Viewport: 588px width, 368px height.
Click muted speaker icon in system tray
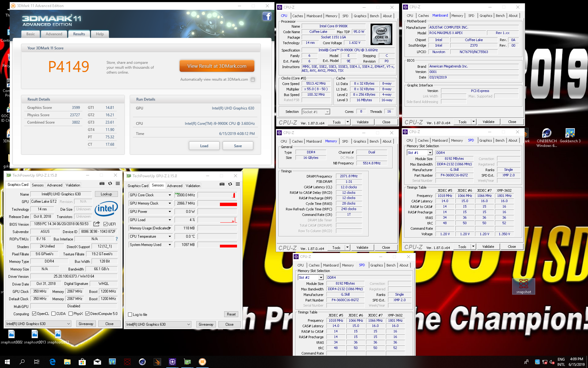click(552, 362)
